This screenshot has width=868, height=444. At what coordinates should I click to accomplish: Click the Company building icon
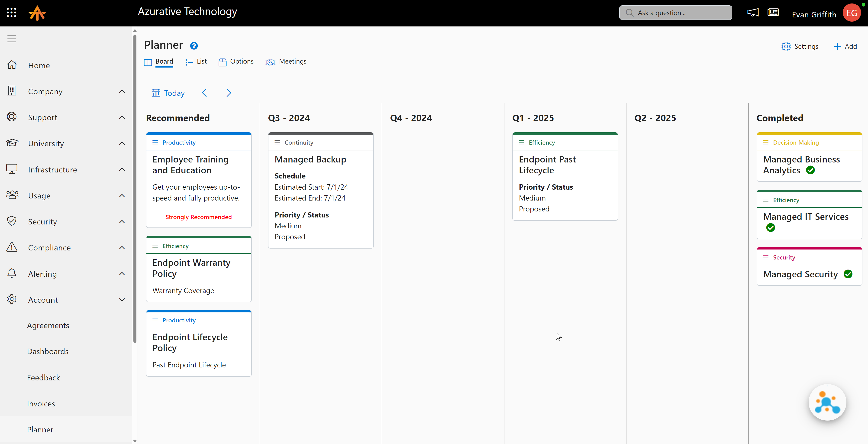pyautogui.click(x=12, y=91)
